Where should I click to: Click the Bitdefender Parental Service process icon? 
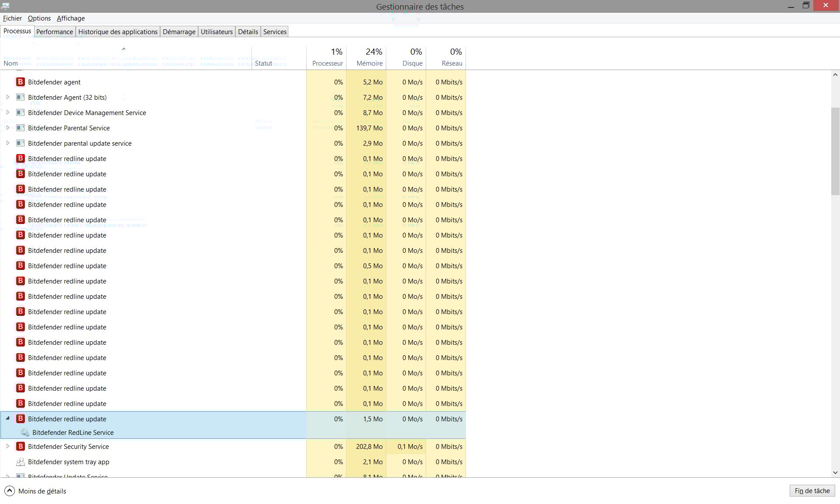20,128
